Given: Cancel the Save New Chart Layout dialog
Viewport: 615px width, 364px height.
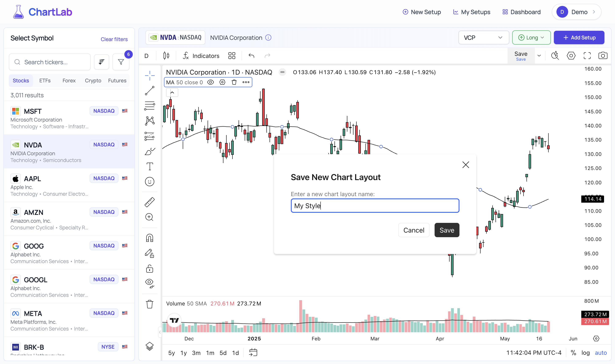Looking at the screenshot, I should (x=414, y=230).
